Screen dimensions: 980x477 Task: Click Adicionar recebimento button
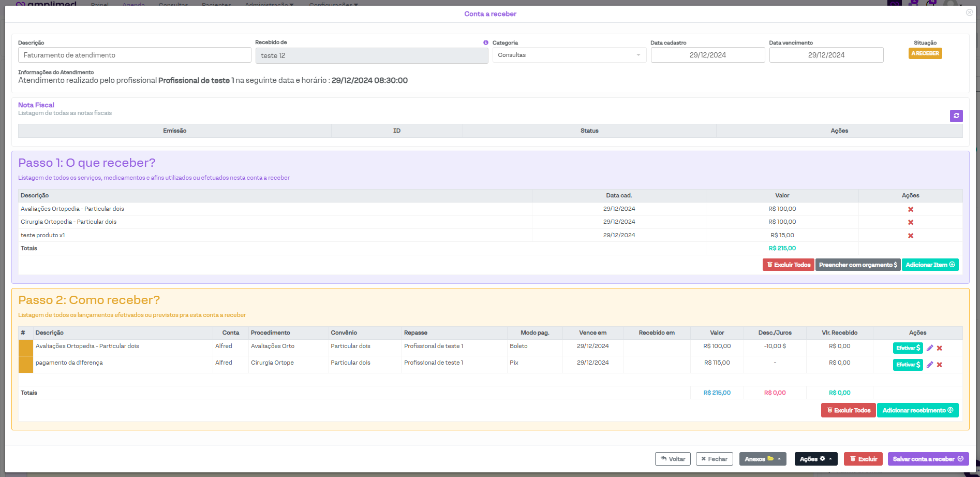tap(917, 410)
